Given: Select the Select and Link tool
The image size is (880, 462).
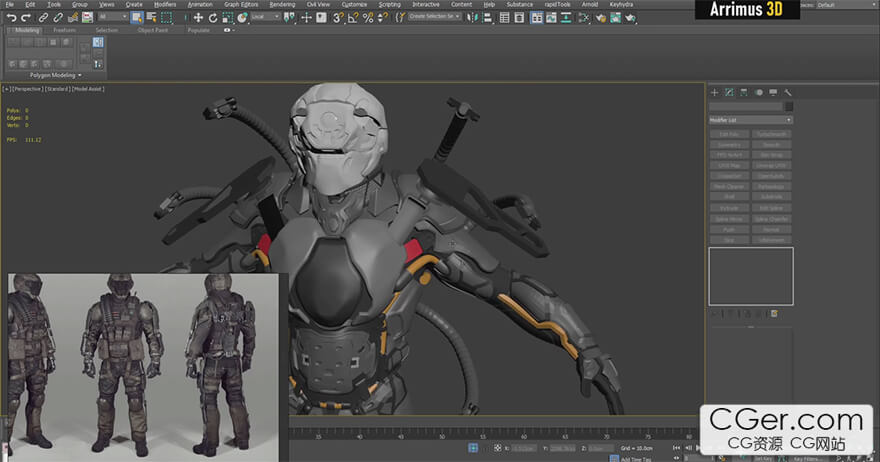Looking at the screenshot, I should pos(43,18).
